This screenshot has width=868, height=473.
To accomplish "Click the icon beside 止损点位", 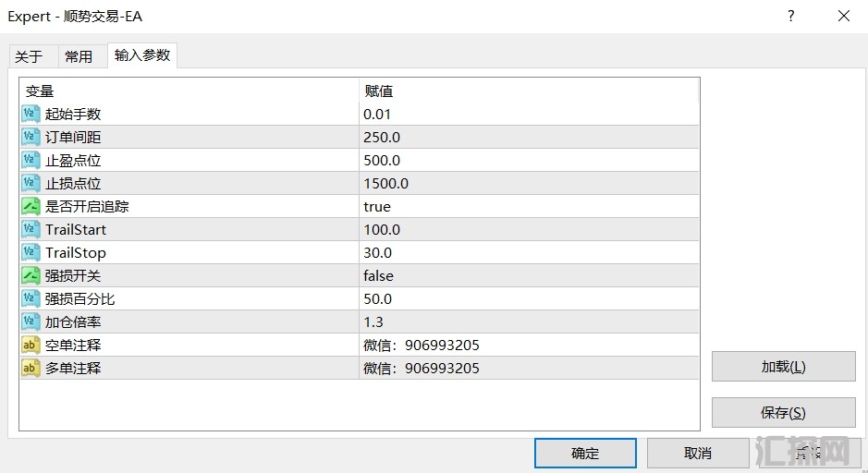I will pyautogui.click(x=31, y=183).
